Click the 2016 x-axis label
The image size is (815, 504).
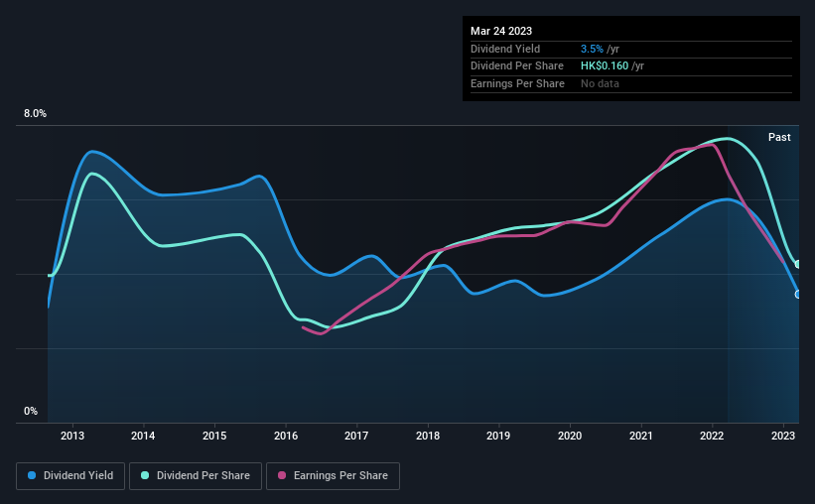click(x=286, y=436)
